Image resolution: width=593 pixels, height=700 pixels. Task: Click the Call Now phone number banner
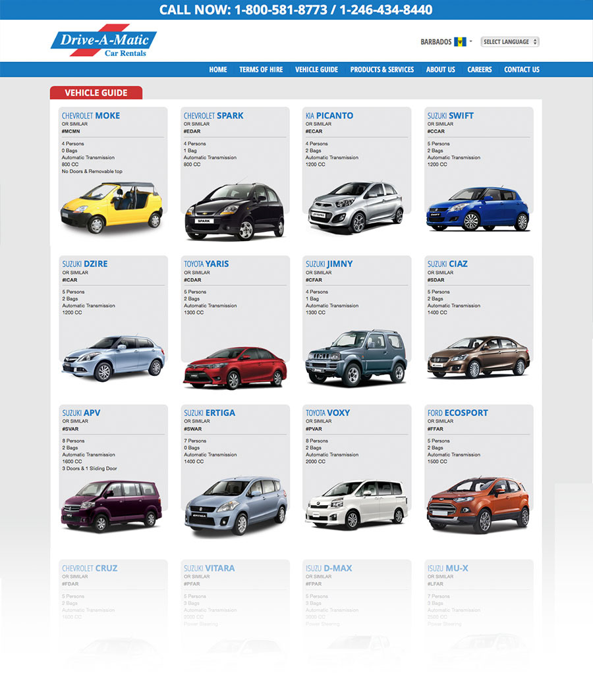coord(296,10)
